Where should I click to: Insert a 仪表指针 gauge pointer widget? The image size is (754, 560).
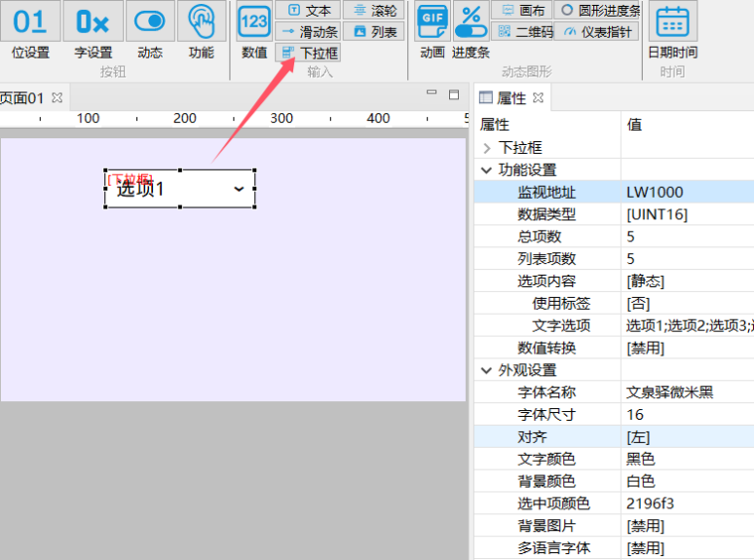click(596, 32)
